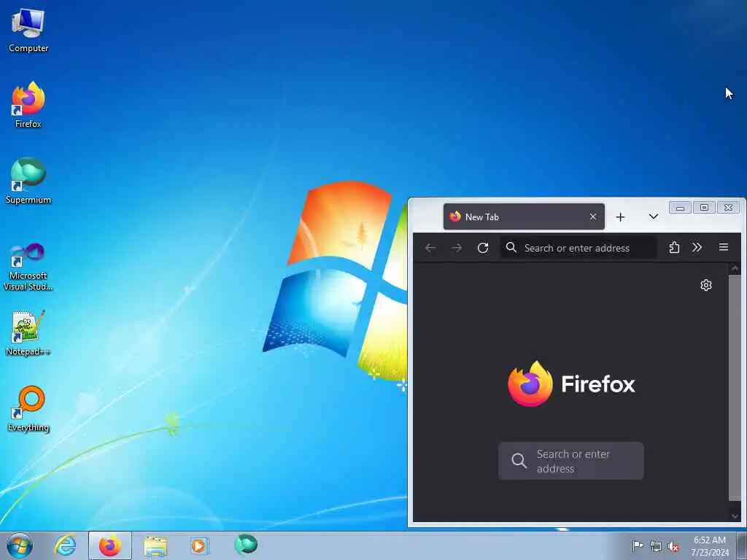Open a new tab with plus button
747x560 pixels.
(620, 217)
